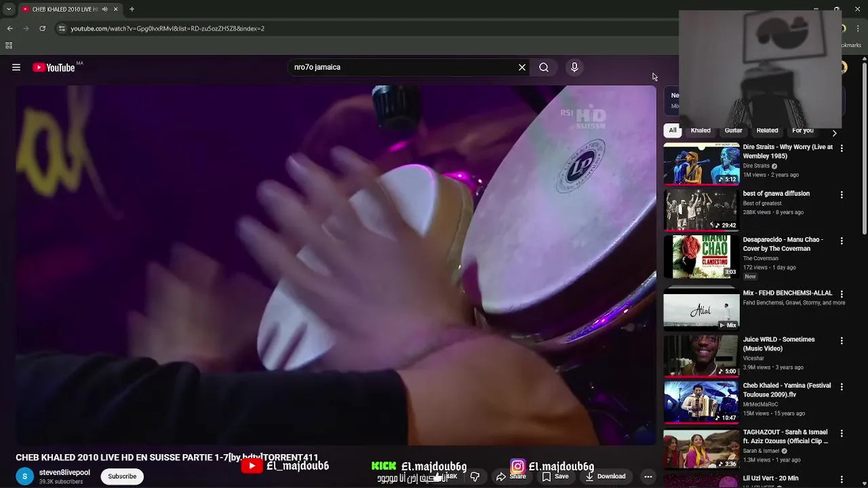Download the video
The image size is (868, 488).
605,476
